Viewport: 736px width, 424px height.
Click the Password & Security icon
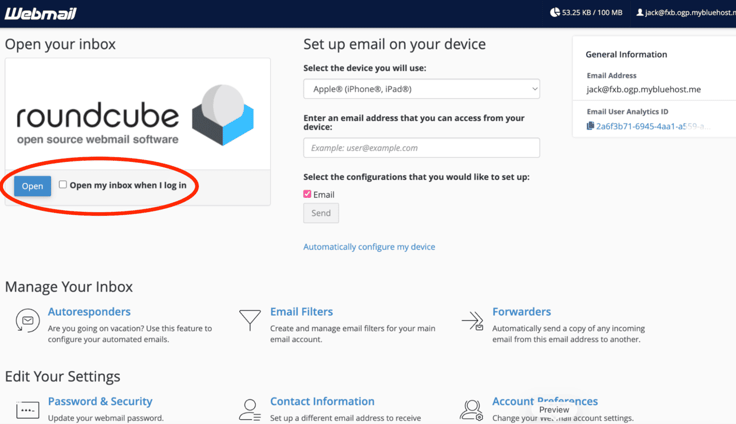pos(27,410)
